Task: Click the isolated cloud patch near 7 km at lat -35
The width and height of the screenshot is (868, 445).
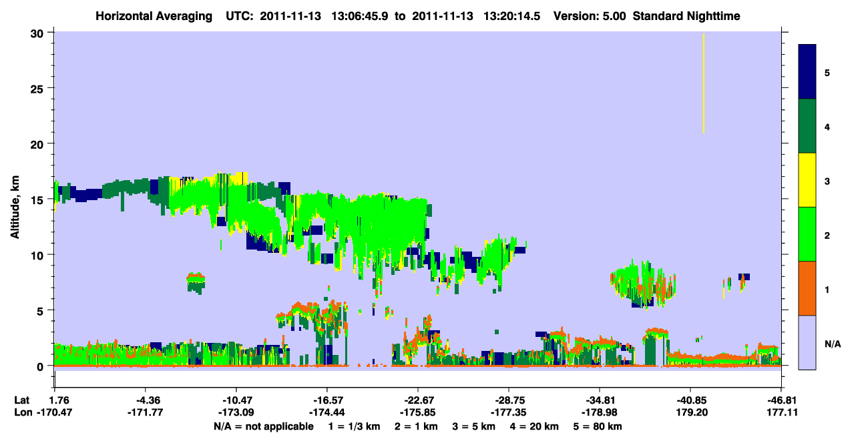Action: 643,284
